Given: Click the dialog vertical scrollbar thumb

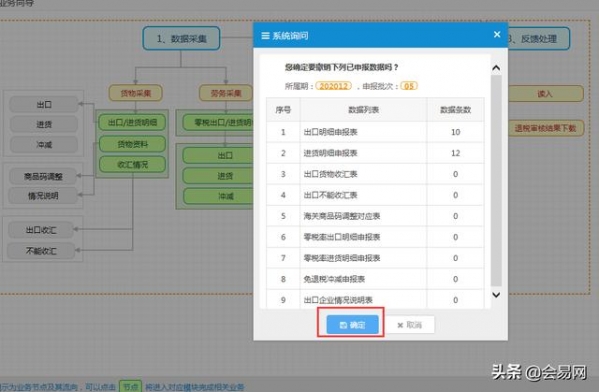Looking at the screenshot, I should (x=496, y=180).
